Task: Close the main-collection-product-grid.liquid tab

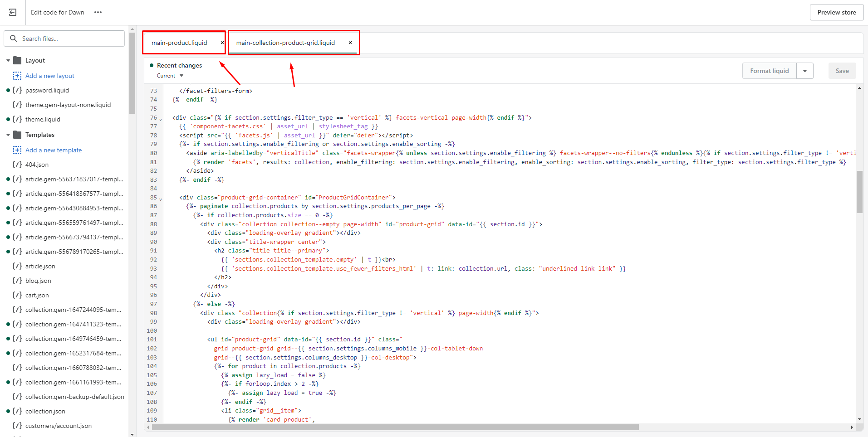Action: coord(350,43)
